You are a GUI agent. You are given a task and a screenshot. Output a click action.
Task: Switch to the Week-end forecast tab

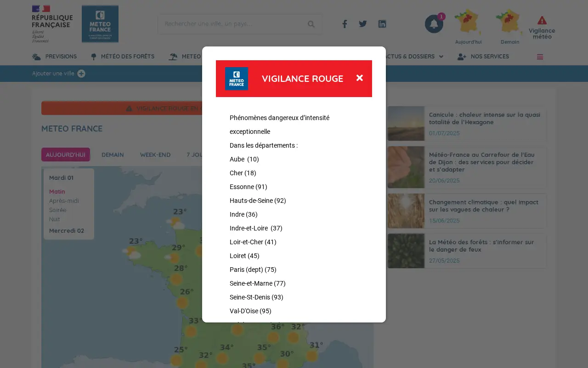(x=155, y=155)
